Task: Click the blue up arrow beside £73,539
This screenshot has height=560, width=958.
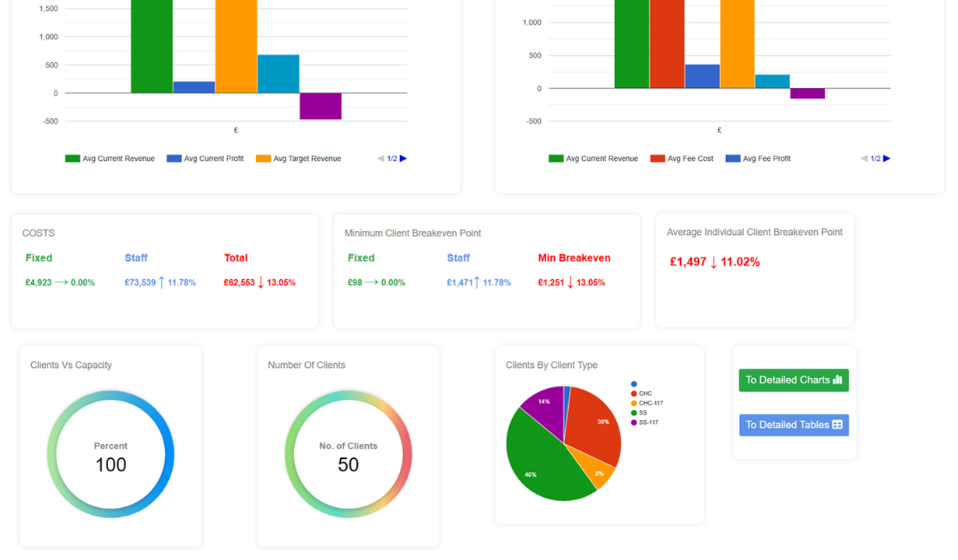Action: click(162, 282)
